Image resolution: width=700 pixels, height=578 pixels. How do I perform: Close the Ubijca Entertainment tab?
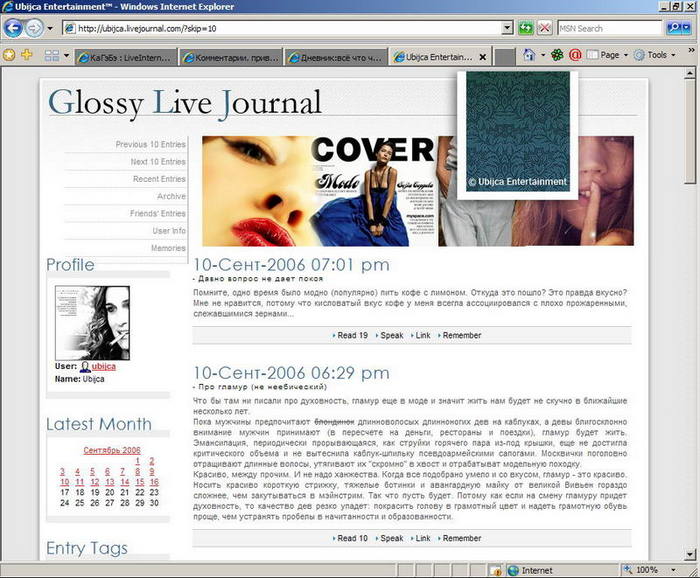coord(483,57)
